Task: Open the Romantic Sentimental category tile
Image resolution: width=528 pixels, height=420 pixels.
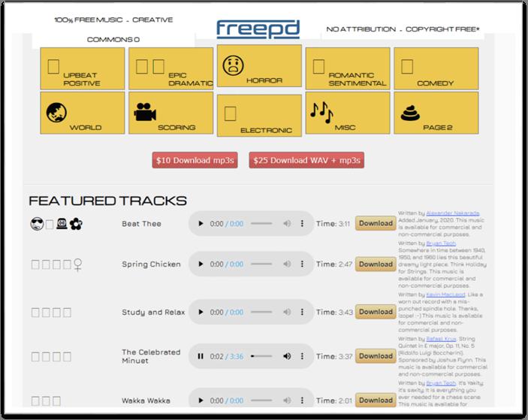Action: pos(348,68)
